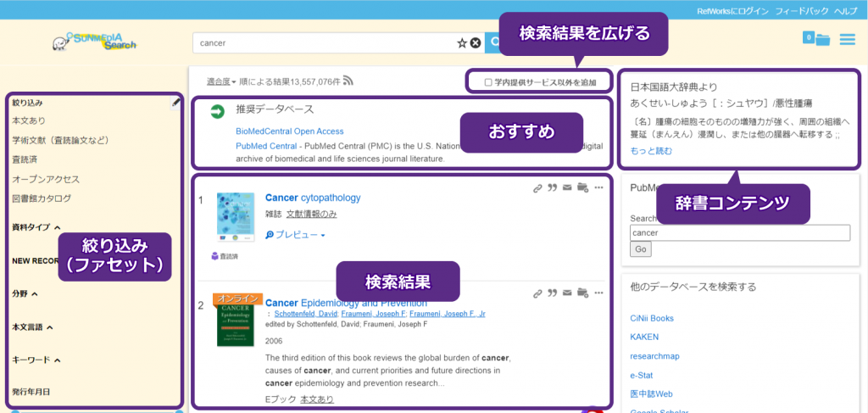This screenshot has height=413, width=868.
Task: Open e-Stat link
Action: click(x=642, y=376)
